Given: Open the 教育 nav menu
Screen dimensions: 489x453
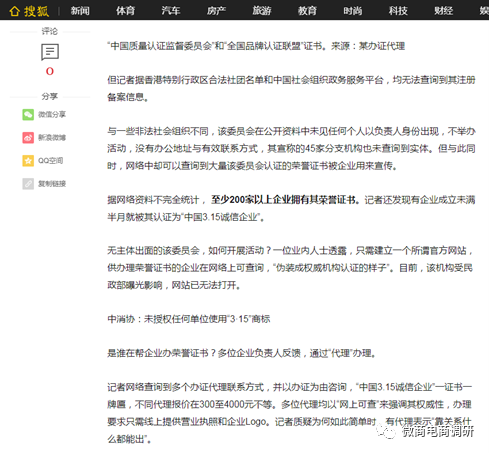Looking at the screenshot, I should [x=307, y=11].
